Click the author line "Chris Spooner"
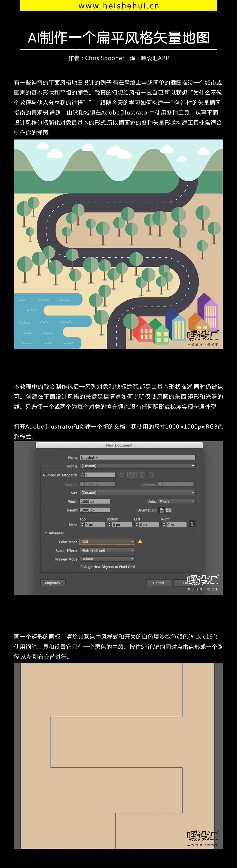Viewport: 237px width, 868px height. click(105, 58)
